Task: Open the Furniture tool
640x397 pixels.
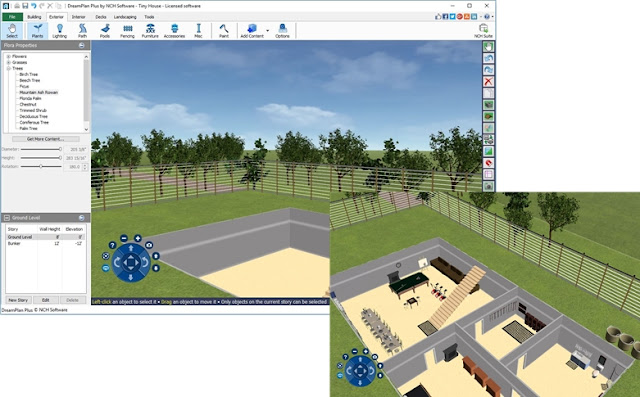Action: (x=150, y=31)
